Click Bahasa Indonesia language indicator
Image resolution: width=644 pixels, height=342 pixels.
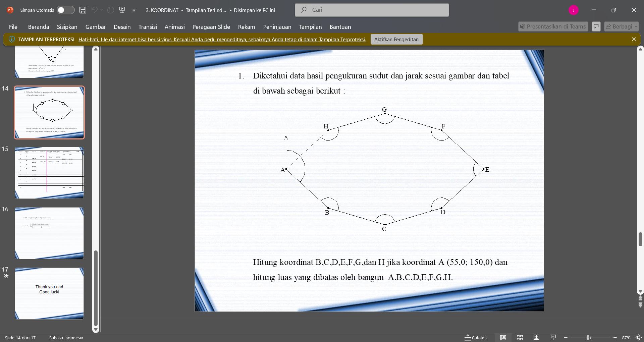(x=66, y=338)
